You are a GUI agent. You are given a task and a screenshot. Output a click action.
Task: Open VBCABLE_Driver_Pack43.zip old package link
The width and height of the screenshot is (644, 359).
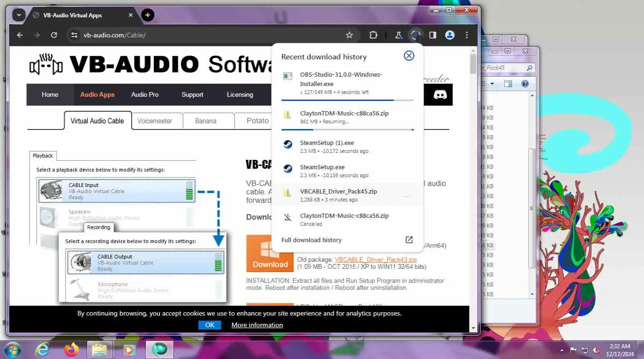(x=376, y=259)
